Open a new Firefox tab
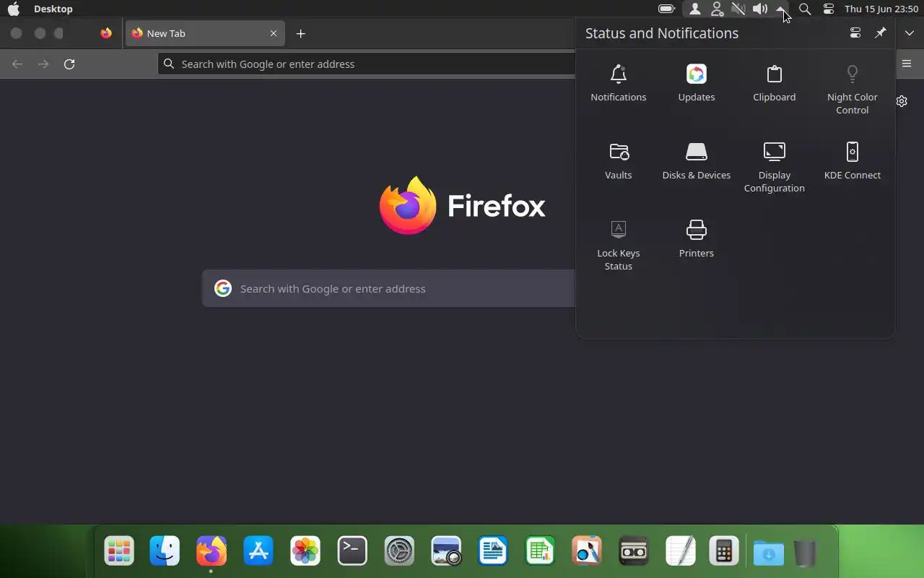The image size is (924, 578). click(x=301, y=33)
